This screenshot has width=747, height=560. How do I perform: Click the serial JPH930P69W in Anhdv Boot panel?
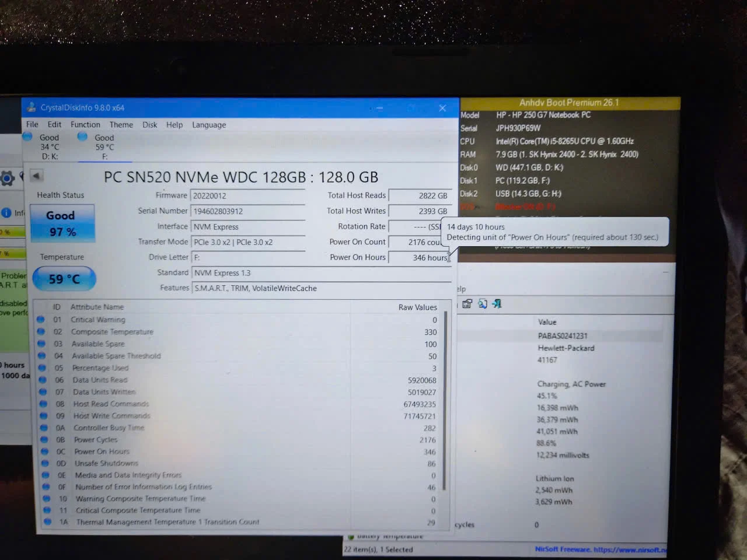point(518,128)
